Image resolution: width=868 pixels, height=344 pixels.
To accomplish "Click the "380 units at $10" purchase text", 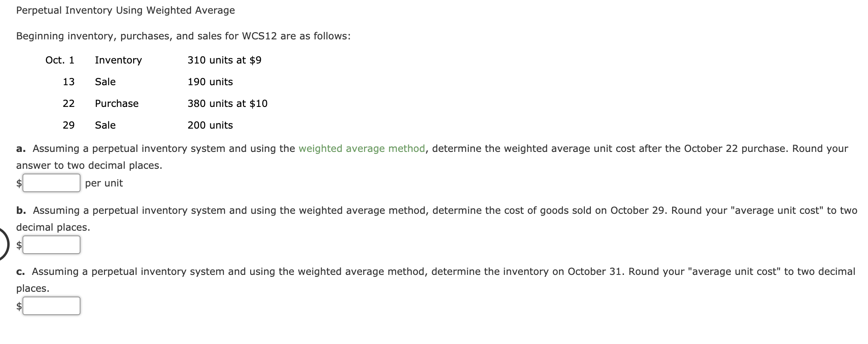I will [x=227, y=103].
